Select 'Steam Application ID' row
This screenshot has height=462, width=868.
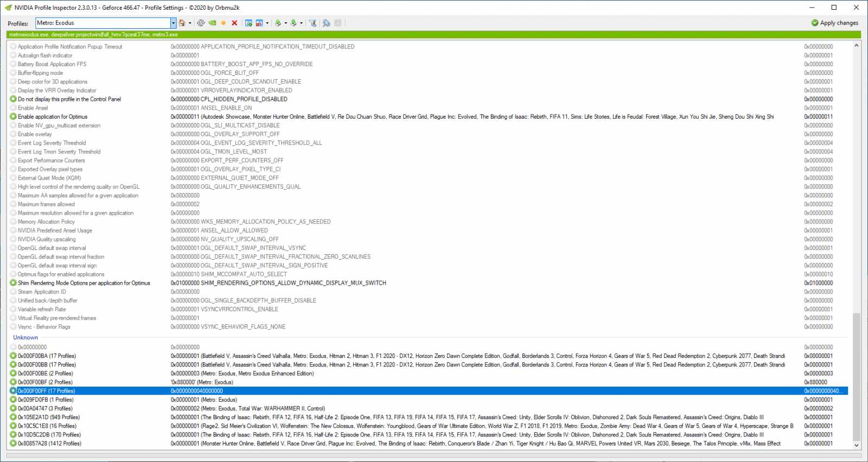click(x=429, y=292)
